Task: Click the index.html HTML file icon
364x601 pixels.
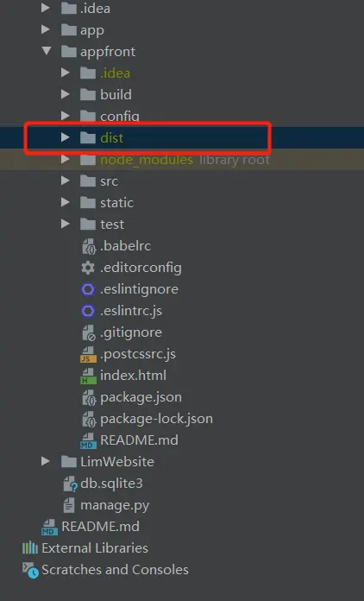Action: pyautogui.click(x=89, y=376)
